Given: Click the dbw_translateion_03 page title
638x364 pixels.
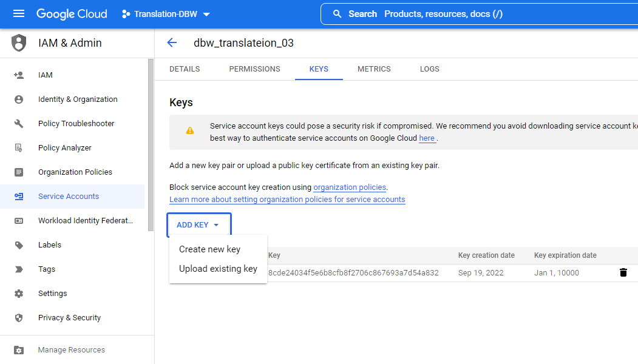Looking at the screenshot, I should [243, 43].
